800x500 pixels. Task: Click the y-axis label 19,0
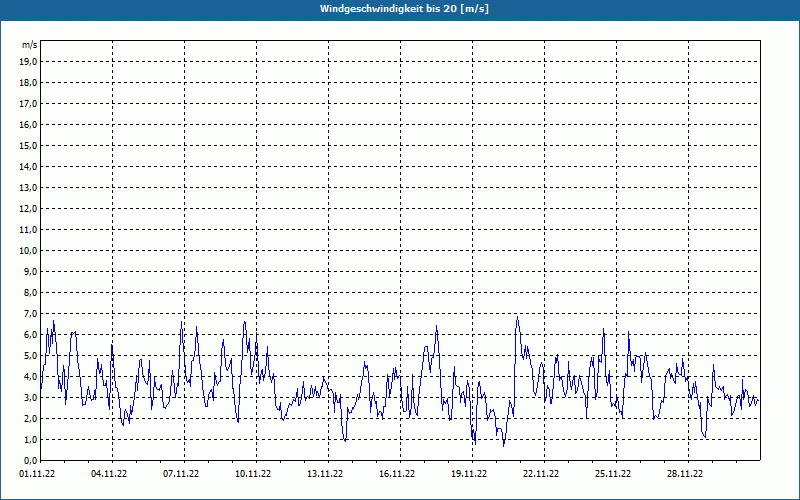(28, 62)
